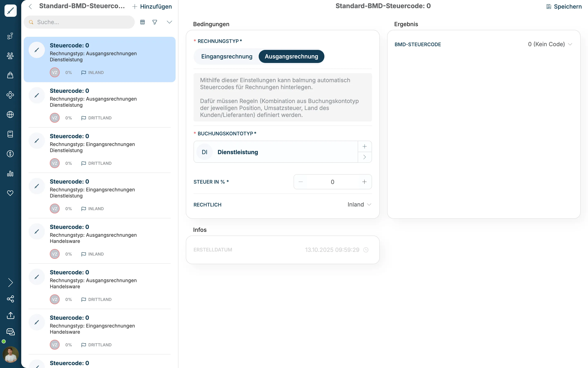Image resolution: width=588 pixels, height=368 pixels.
Task: Open the Dienstleistung detail chevron arrow
Action: point(364,157)
